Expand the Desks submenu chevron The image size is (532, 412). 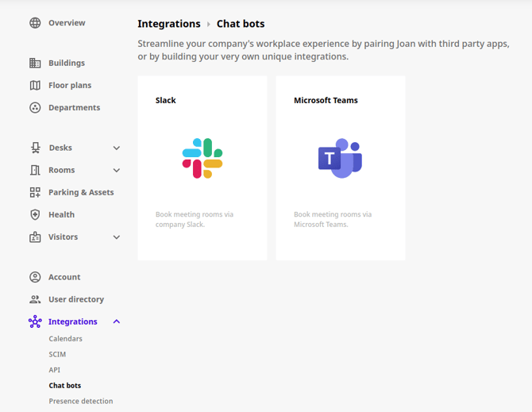pyautogui.click(x=117, y=148)
